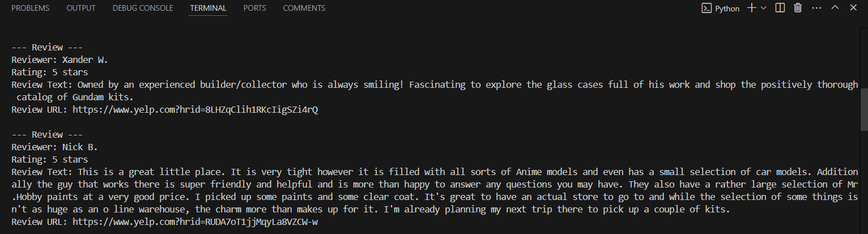Close the panel with the X icon
868x234 pixels.
853,8
